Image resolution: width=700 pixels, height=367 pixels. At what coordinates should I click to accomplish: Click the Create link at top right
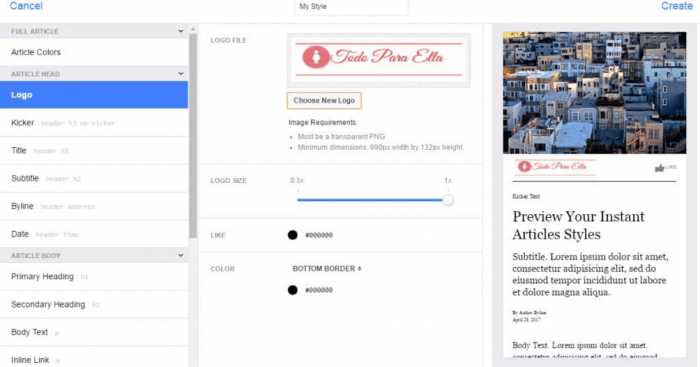(677, 6)
